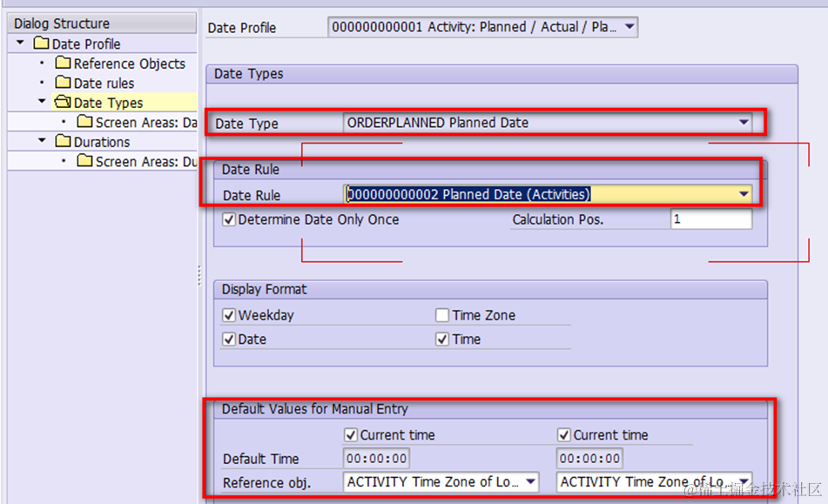This screenshot has height=504, width=828.
Task: Click the Reference Objects folder icon
Action: click(63, 63)
